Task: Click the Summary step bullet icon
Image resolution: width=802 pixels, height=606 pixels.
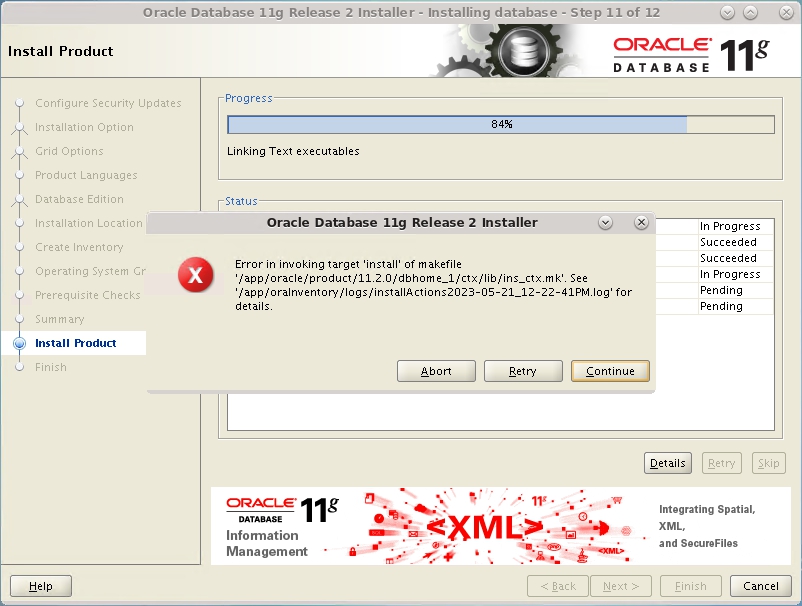Action: 19,319
